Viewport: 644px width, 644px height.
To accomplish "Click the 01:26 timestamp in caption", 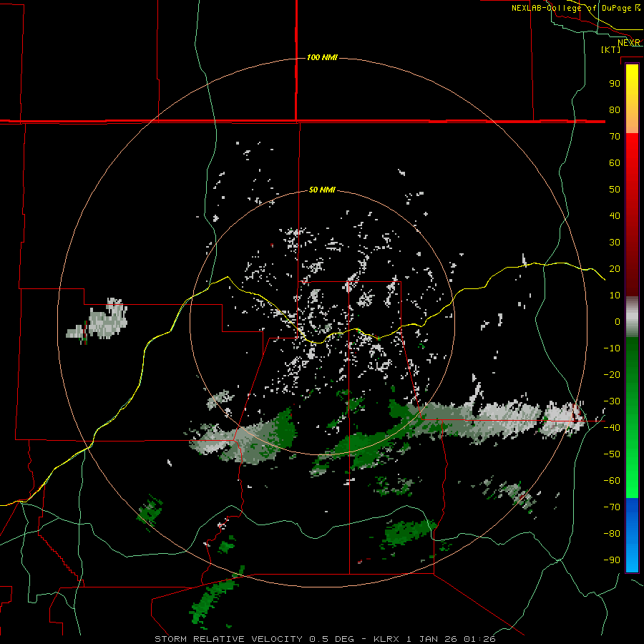I will coord(480,639).
